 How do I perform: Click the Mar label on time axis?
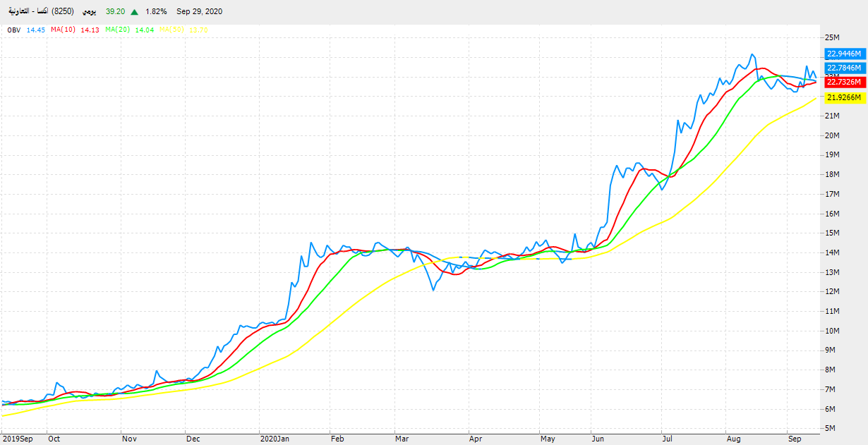click(x=402, y=438)
